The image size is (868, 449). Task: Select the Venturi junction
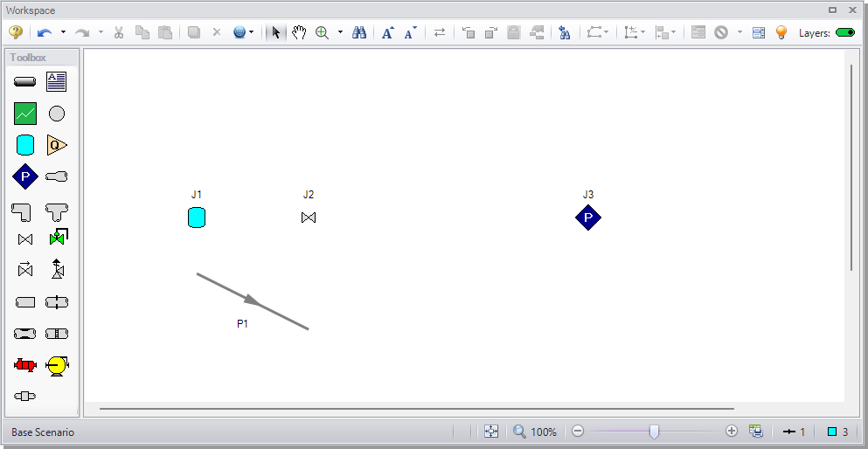24,334
